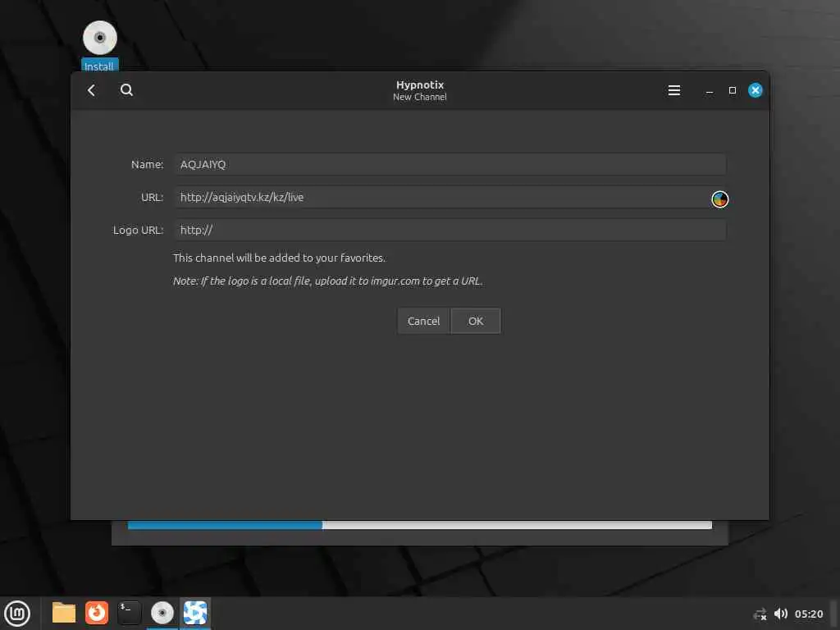Open the Terminal from the panel
The height and width of the screenshot is (630, 840).
(x=129, y=613)
